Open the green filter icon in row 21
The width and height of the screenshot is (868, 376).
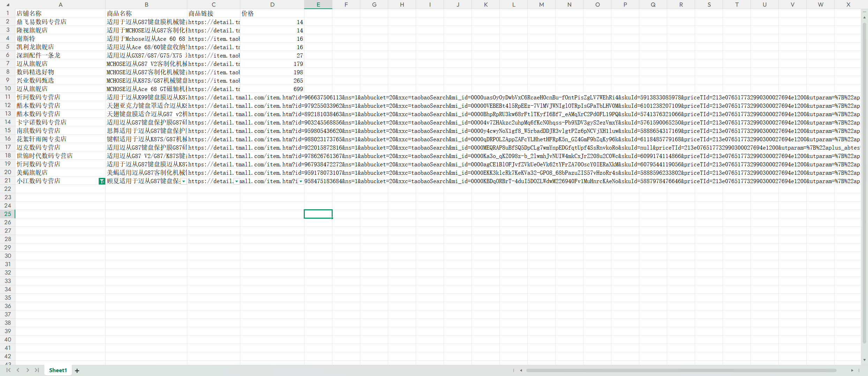pos(102,181)
